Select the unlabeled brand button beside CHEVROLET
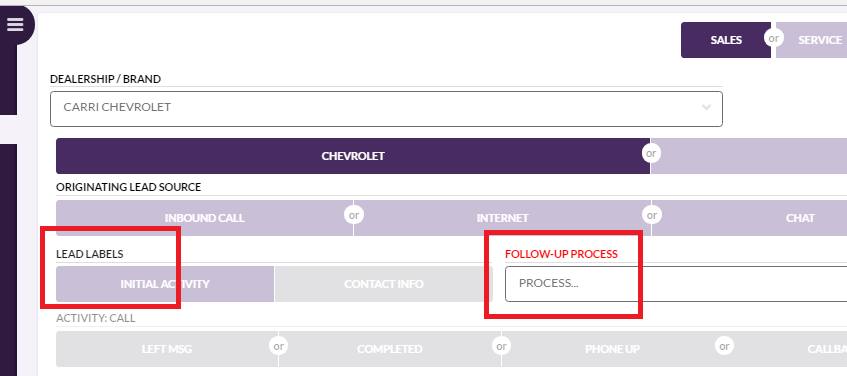 pos(749,156)
